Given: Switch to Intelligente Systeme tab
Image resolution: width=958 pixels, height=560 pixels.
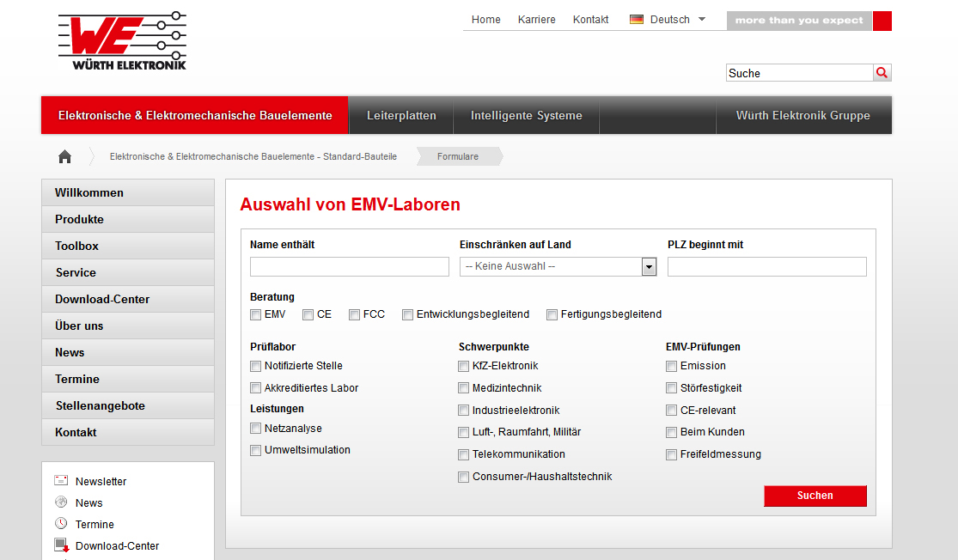Looking at the screenshot, I should tap(526, 115).
